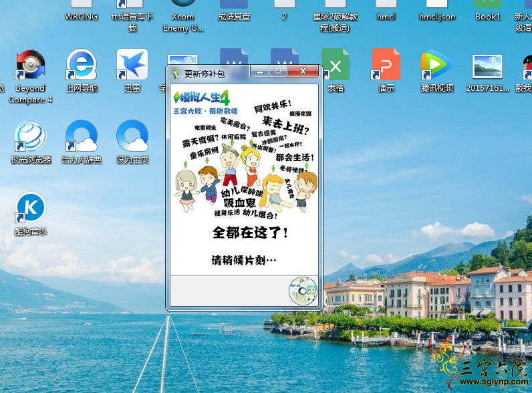Close the 更新修补包 window
Image resolution: width=532 pixels, height=393 pixels.
303,72
